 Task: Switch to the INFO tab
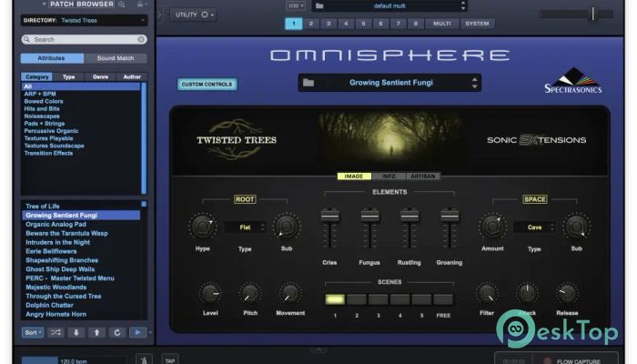389,177
